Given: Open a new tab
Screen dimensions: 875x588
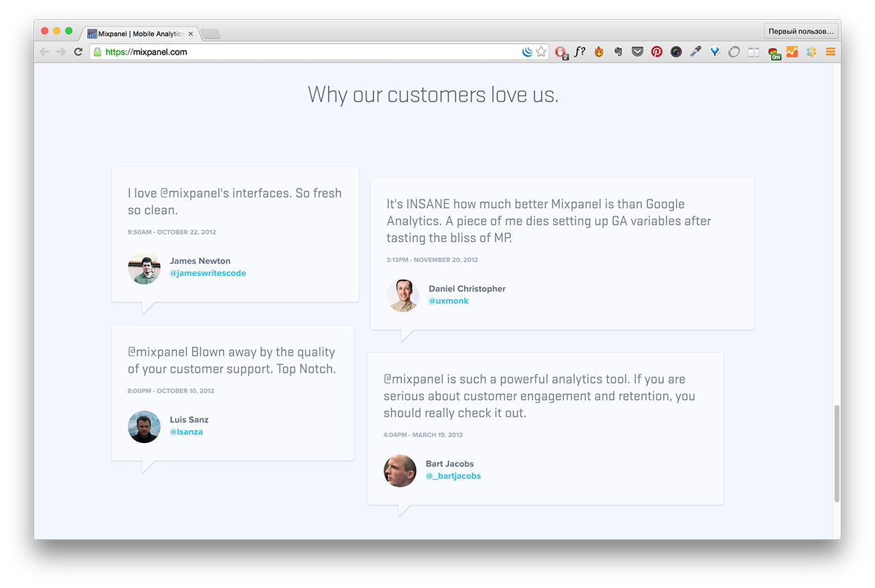Looking at the screenshot, I should point(211,34).
